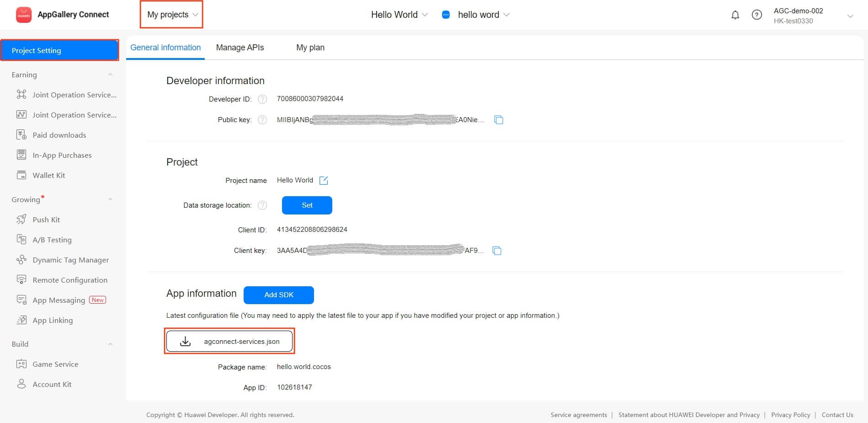This screenshot has width=868, height=423.
Task: Collapse the Growing section
Action: tap(110, 199)
